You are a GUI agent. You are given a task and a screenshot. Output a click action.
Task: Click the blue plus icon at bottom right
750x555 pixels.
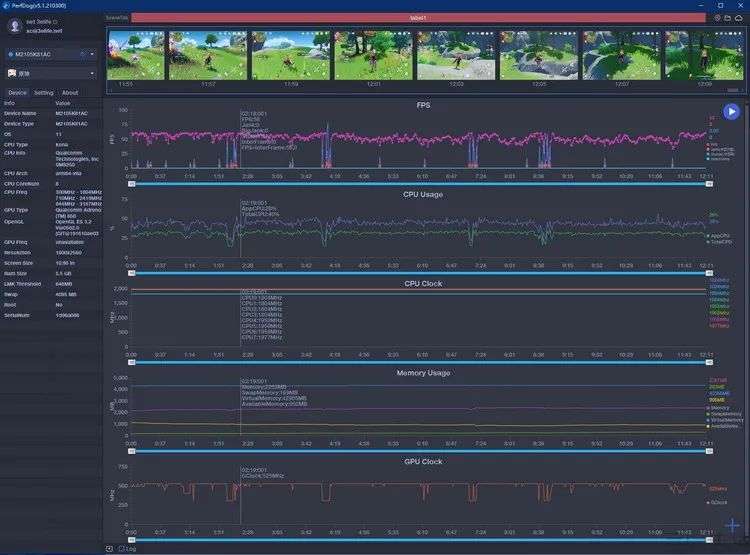click(732, 525)
